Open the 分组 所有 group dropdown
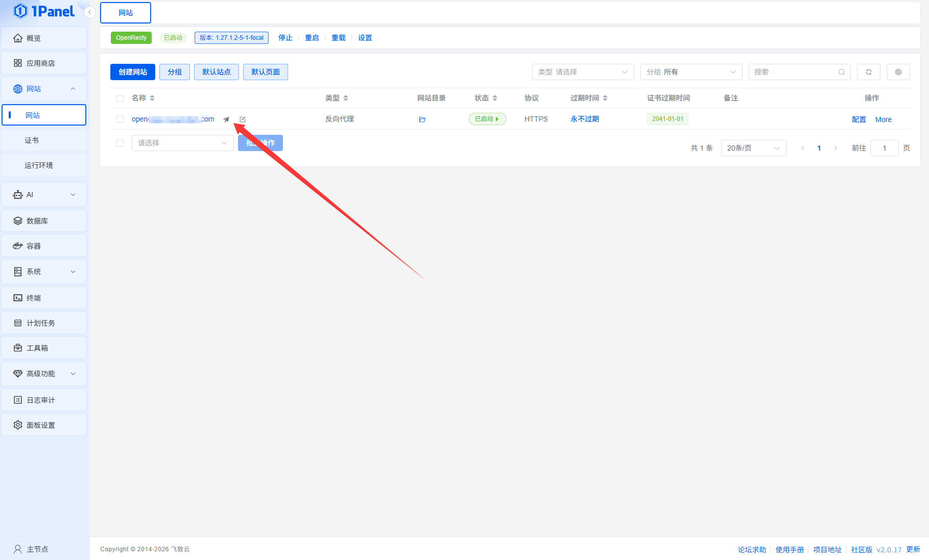The image size is (929, 560). [x=691, y=72]
